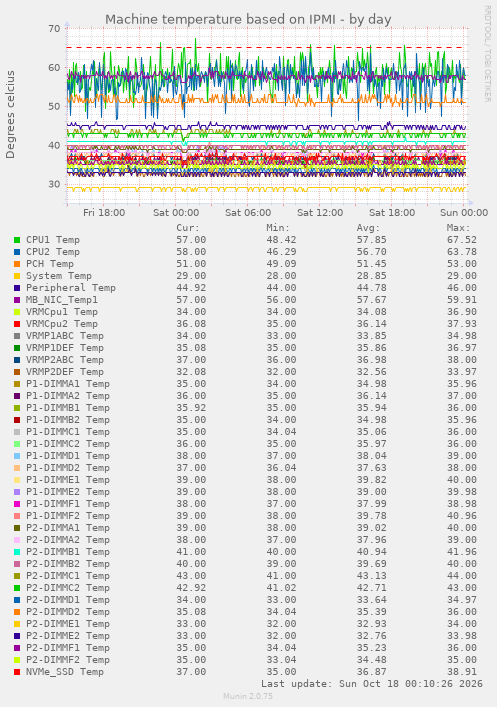Click the 'Cur:' column header
This screenshot has height=707, width=497.
pyautogui.click(x=188, y=228)
